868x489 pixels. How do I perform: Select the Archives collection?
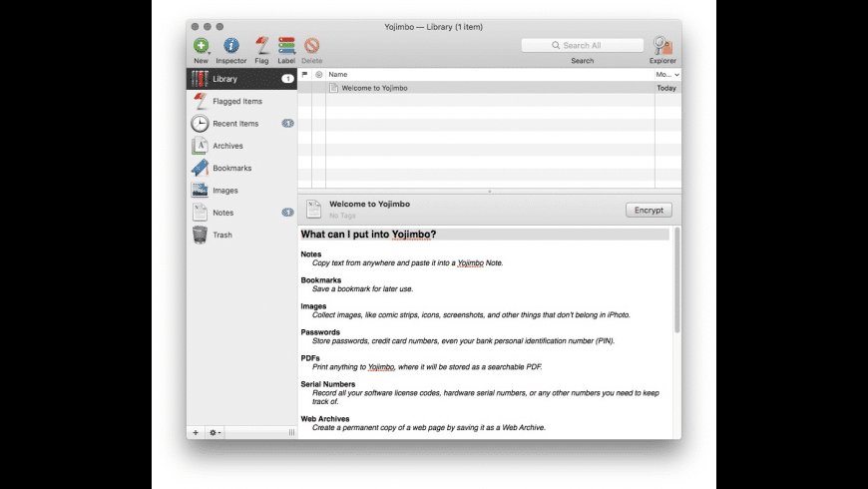pos(241,146)
